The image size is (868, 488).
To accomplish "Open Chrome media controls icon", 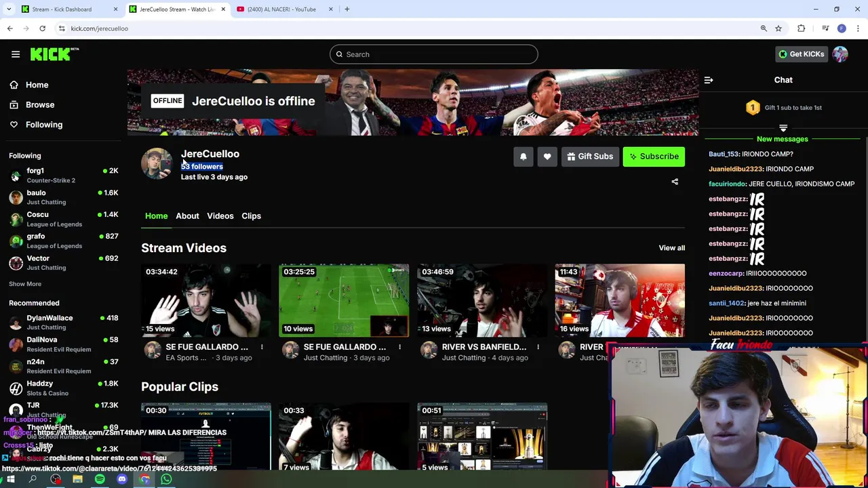I will click(x=825, y=28).
